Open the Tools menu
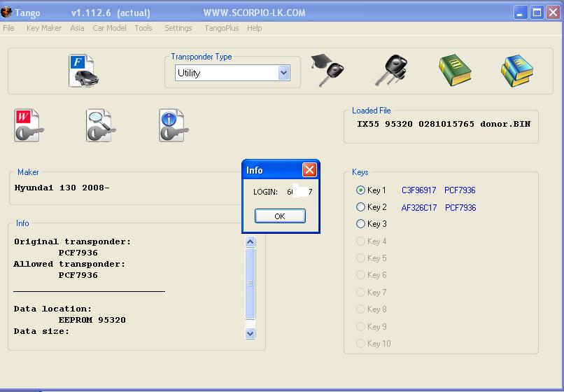This screenshot has height=392, width=564. 143,28
